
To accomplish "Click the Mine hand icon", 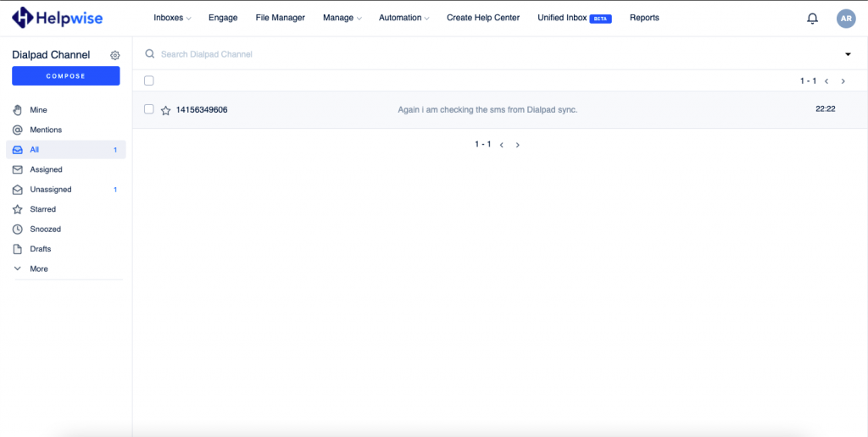I will tap(18, 110).
